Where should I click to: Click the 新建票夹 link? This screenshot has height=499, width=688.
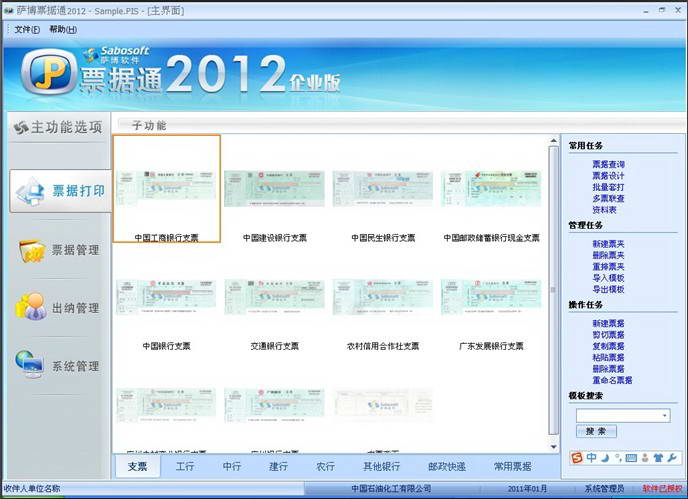[x=608, y=244]
